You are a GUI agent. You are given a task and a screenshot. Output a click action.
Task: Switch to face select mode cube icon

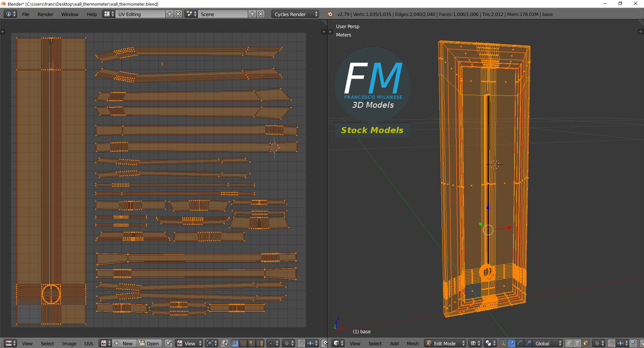pyautogui.click(x=586, y=343)
